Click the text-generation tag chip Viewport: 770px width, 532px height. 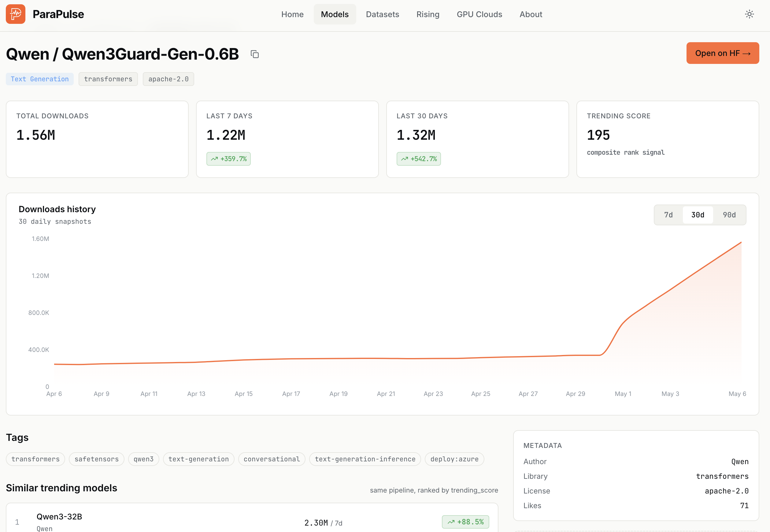198,459
